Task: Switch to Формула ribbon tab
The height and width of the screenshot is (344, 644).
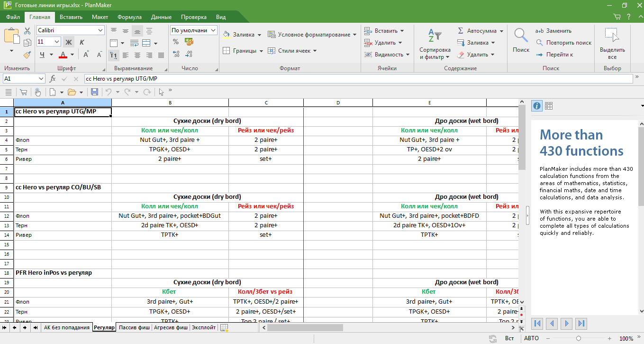Action: click(x=129, y=17)
